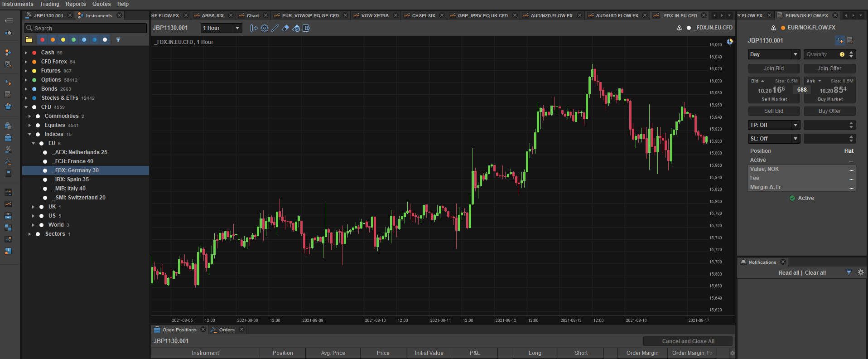This screenshot has width=868, height=359.
Task: Expand the Cash tree node
Action: pos(26,53)
